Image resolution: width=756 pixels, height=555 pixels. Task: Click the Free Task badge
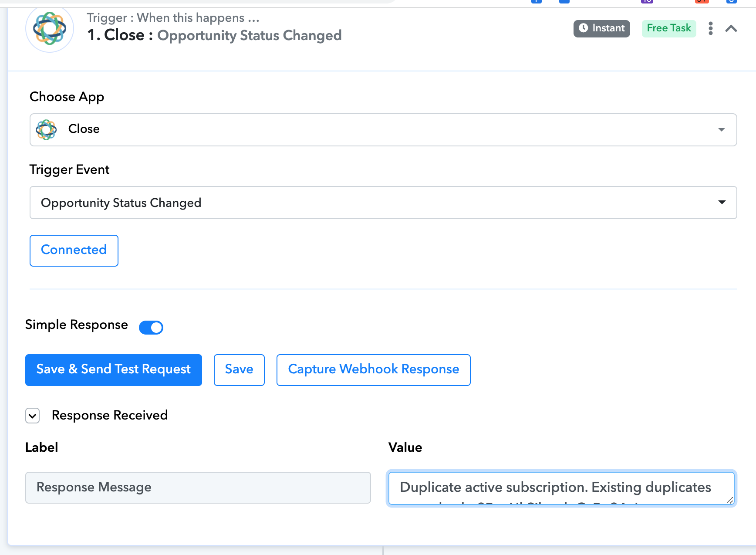tap(669, 28)
